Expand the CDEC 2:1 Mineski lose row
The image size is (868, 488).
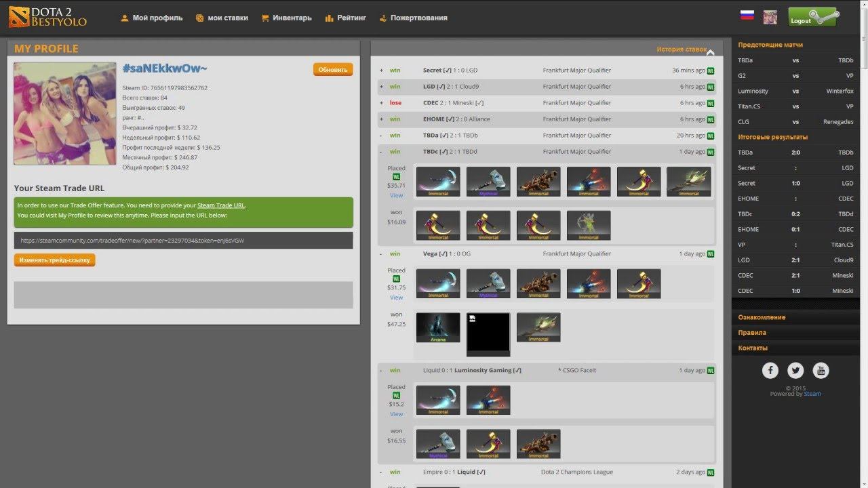(x=381, y=103)
